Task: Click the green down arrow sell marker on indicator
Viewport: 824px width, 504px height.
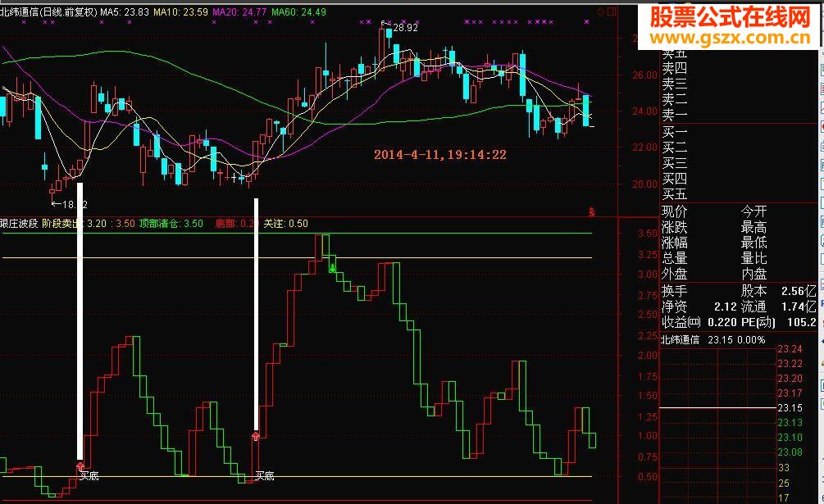Action: coord(333,268)
